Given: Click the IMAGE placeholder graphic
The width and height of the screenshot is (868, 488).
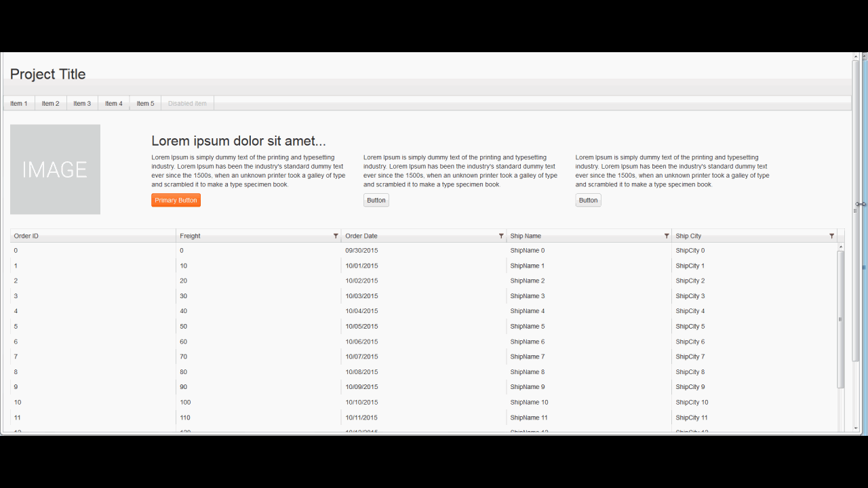Looking at the screenshot, I should pyautogui.click(x=55, y=169).
